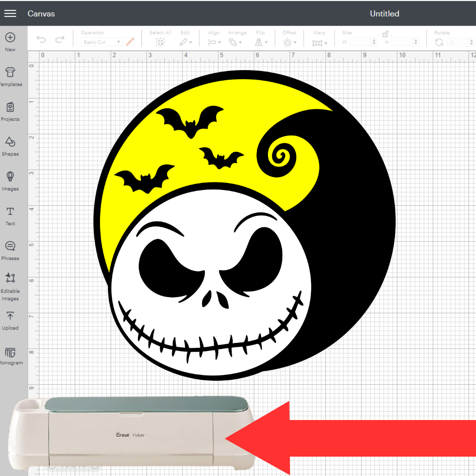Click the Rotate stepper arrows

(x=471, y=42)
